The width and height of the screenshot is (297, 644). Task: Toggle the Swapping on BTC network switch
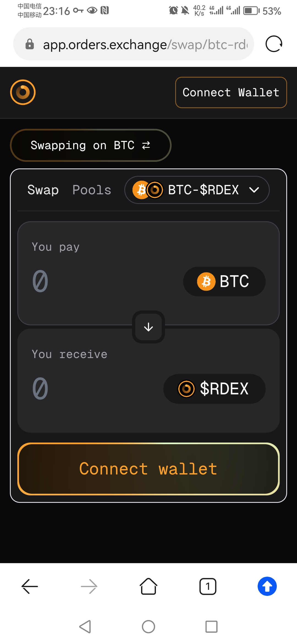pyautogui.click(x=91, y=145)
